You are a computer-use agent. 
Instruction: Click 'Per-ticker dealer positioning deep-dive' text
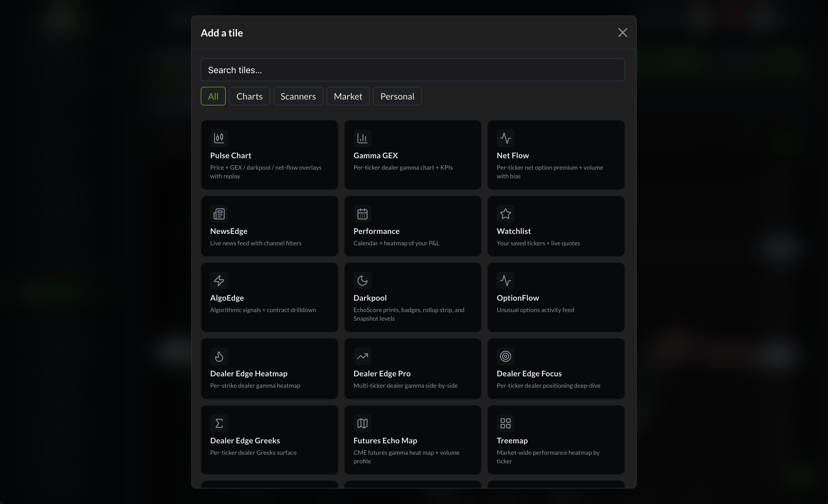(548, 386)
